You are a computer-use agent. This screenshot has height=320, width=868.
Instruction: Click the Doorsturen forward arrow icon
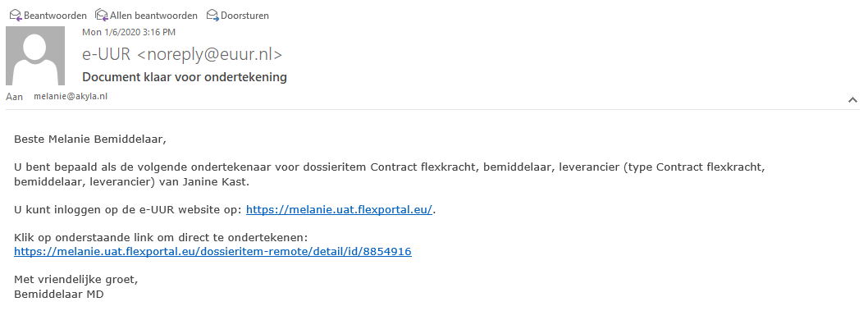point(212,15)
